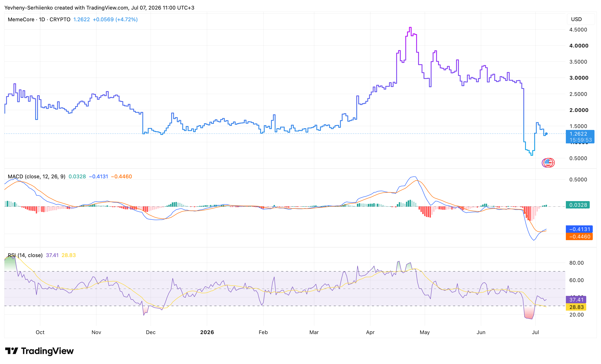
Task: Click the last price dot on line
Action: (546, 134)
